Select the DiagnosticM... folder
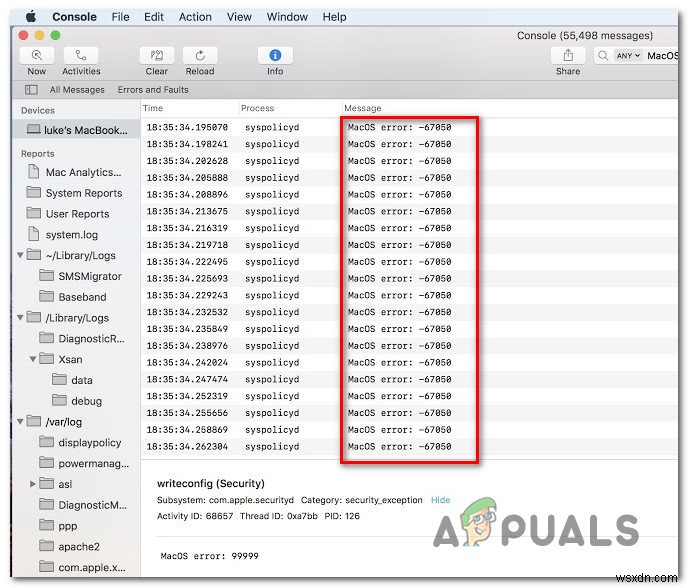Viewport: 689px width, 588px height. (x=83, y=505)
